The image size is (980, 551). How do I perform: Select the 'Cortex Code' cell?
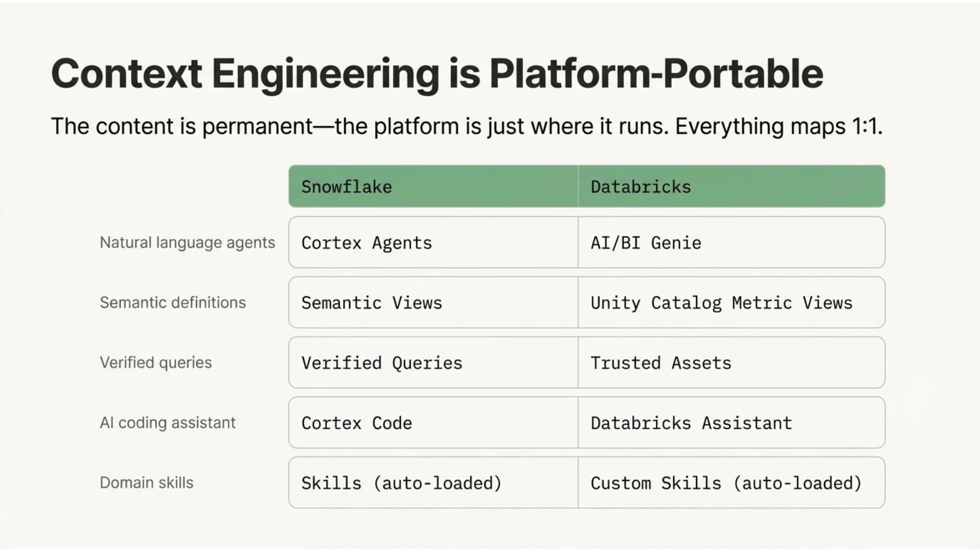coord(433,423)
